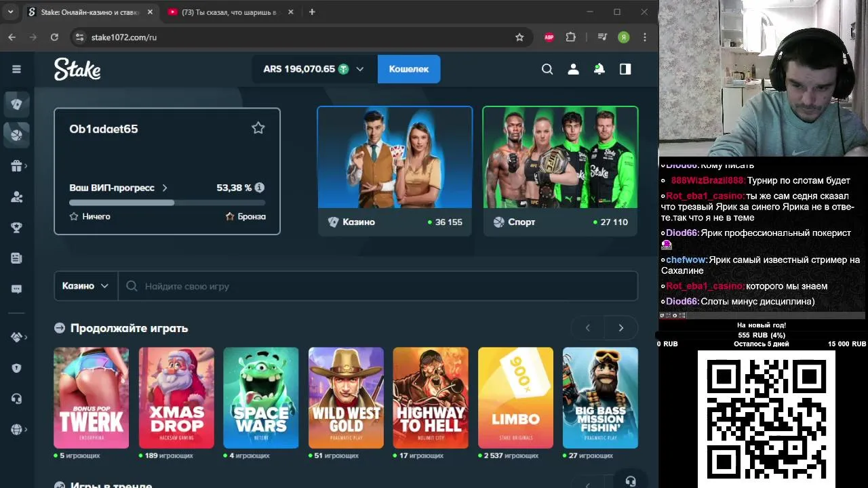Click the Stake logo
Image resolution: width=868 pixels, height=488 pixels.
pyautogui.click(x=77, y=69)
